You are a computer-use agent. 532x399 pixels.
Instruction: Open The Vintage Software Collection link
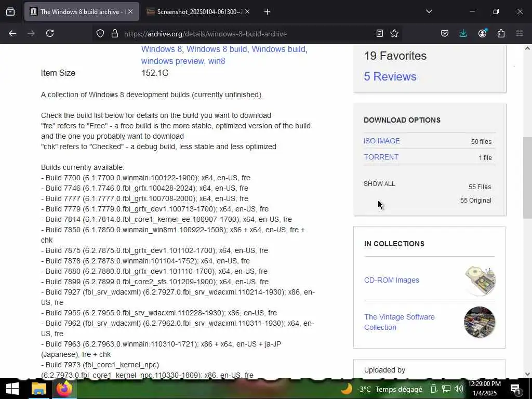pyautogui.click(x=400, y=322)
